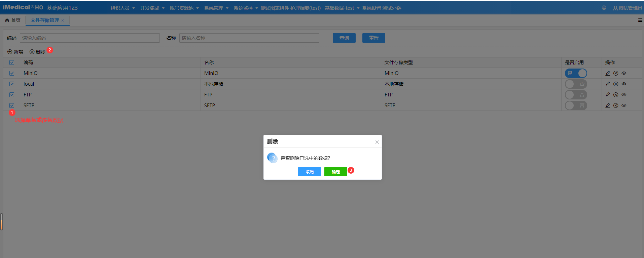Click the iMedical HO logo
The width and height of the screenshot is (644, 258).
[x=23, y=7]
